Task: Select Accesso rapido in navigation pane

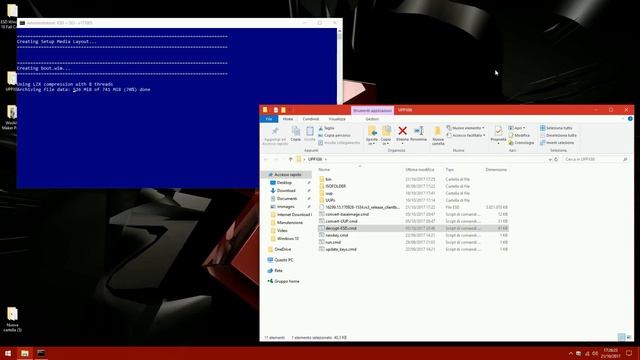Action: [287, 175]
